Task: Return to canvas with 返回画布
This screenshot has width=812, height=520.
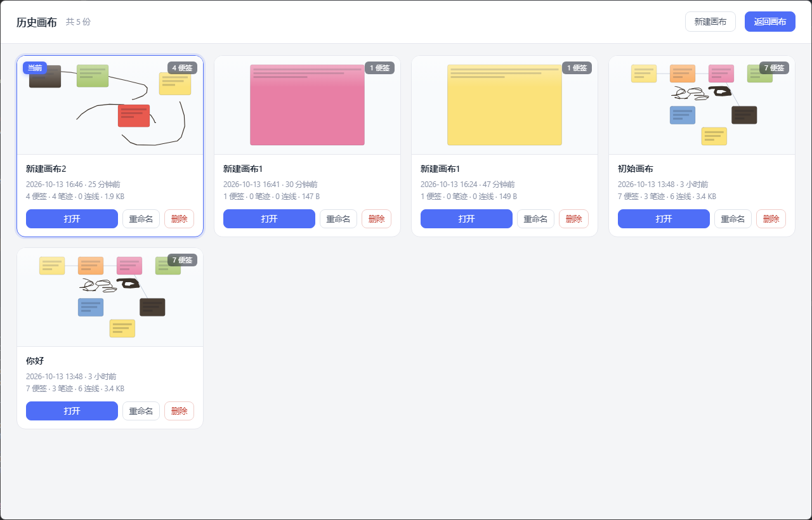Action: pos(770,22)
